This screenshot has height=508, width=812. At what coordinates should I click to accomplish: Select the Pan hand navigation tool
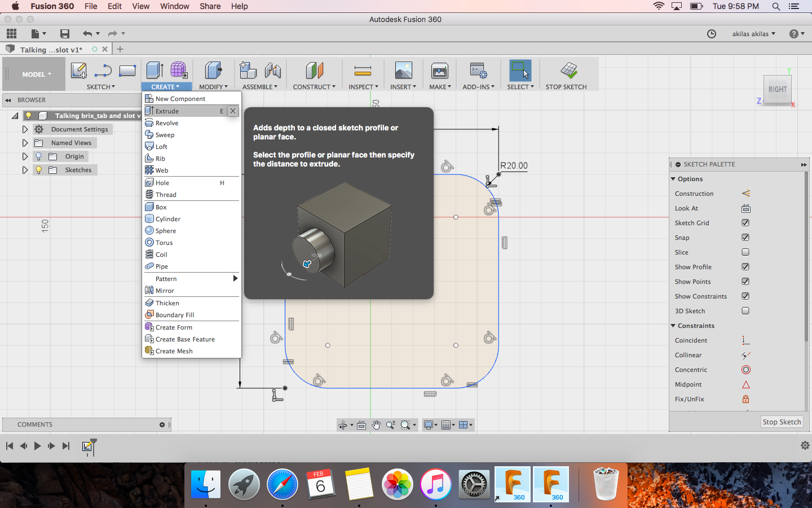pyautogui.click(x=376, y=425)
